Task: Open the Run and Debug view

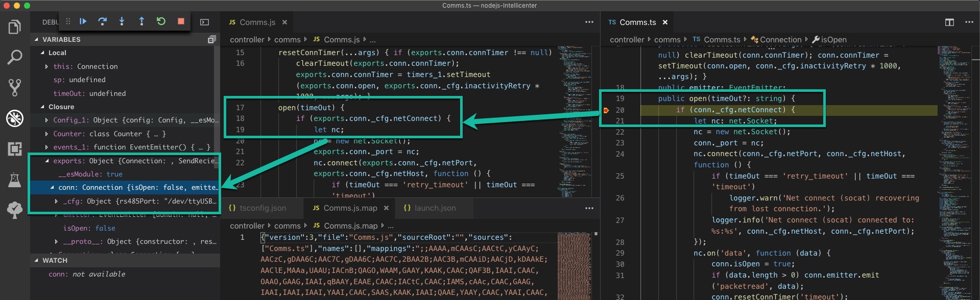Action: [15, 118]
